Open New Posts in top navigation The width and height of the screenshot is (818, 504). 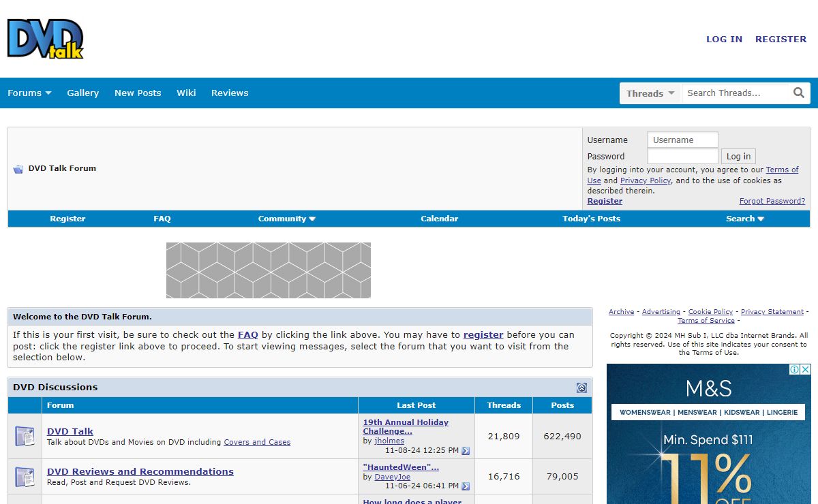(x=138, y=93)
